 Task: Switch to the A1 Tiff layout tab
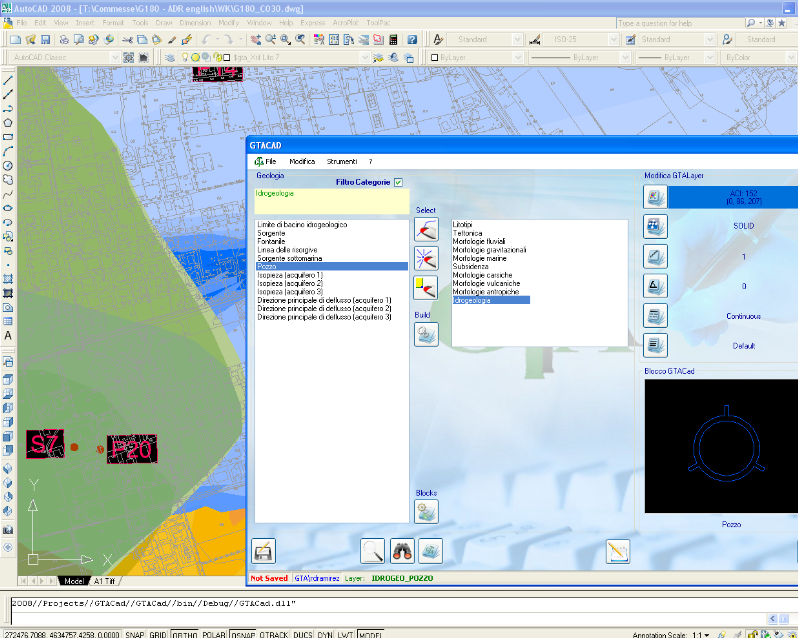(x=104, y=581)
